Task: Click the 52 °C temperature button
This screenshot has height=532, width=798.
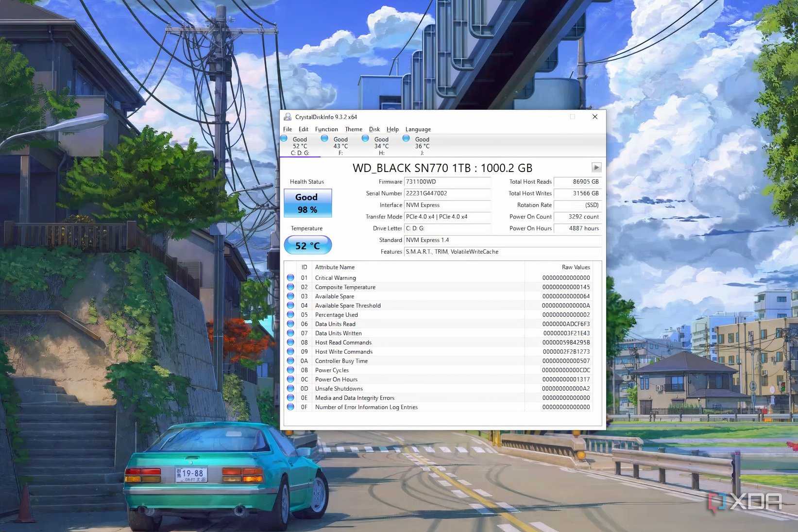Action: point(308,245)
